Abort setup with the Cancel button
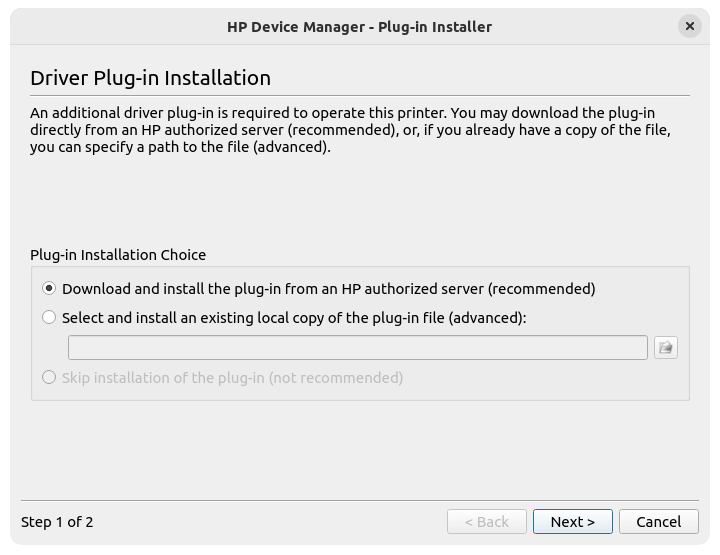 (658, 521)
